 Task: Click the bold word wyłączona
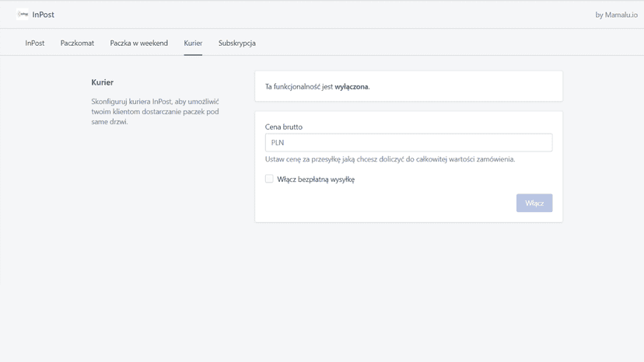point(352,86)
